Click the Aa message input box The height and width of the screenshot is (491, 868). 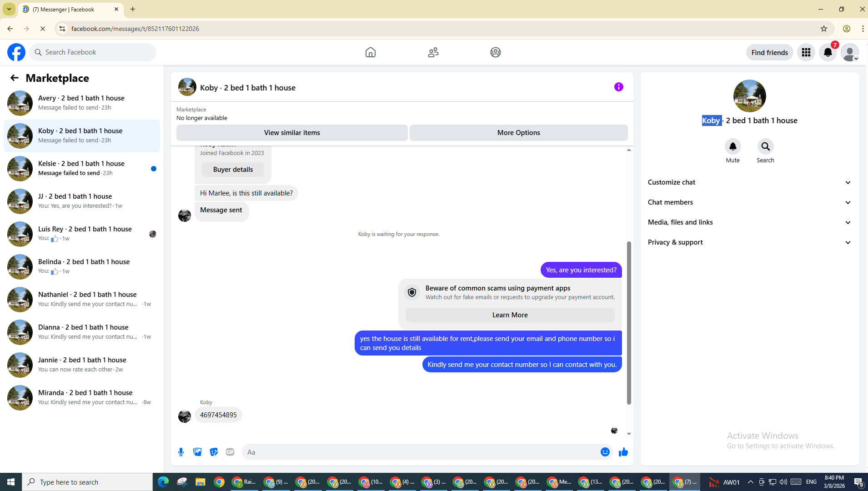point(421,452)
